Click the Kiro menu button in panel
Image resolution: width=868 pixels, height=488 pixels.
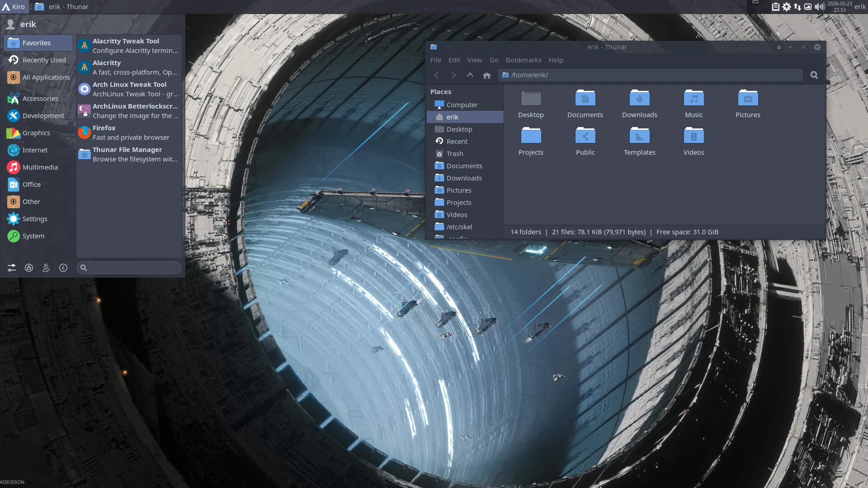point(14,7)
